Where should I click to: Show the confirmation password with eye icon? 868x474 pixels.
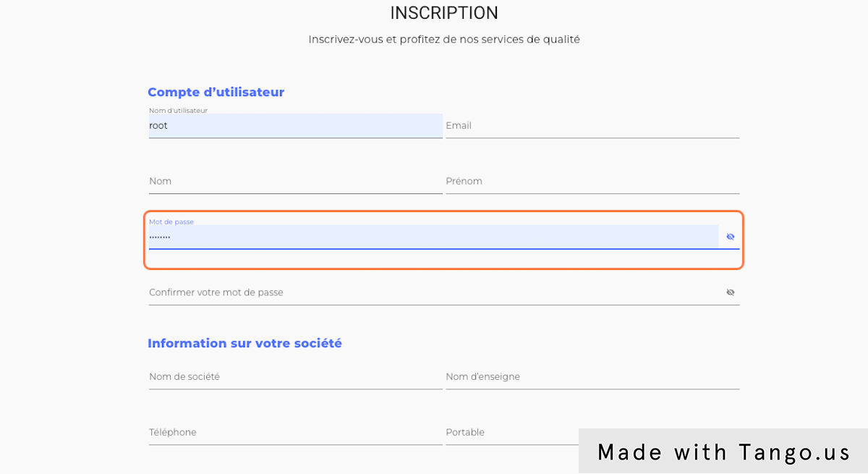pyautogui.click(x=731, y=292)
